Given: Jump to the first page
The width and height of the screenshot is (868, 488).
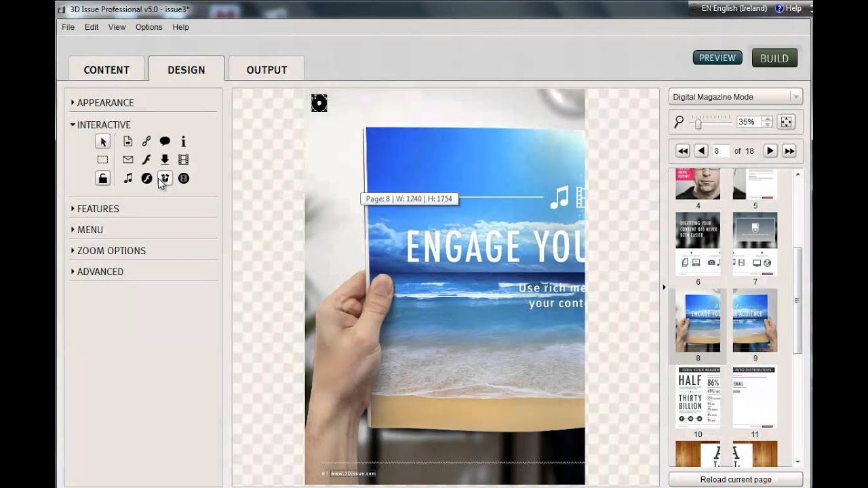Looking at the screenshot, I should [683, 151].
